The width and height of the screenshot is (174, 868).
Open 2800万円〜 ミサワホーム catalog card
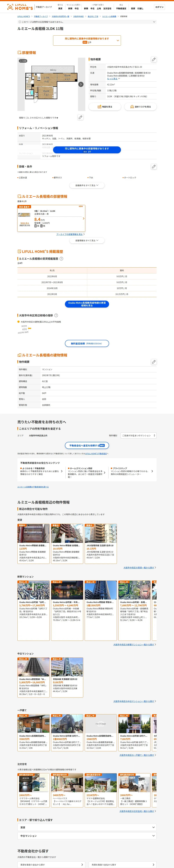(x=33, y=790)
